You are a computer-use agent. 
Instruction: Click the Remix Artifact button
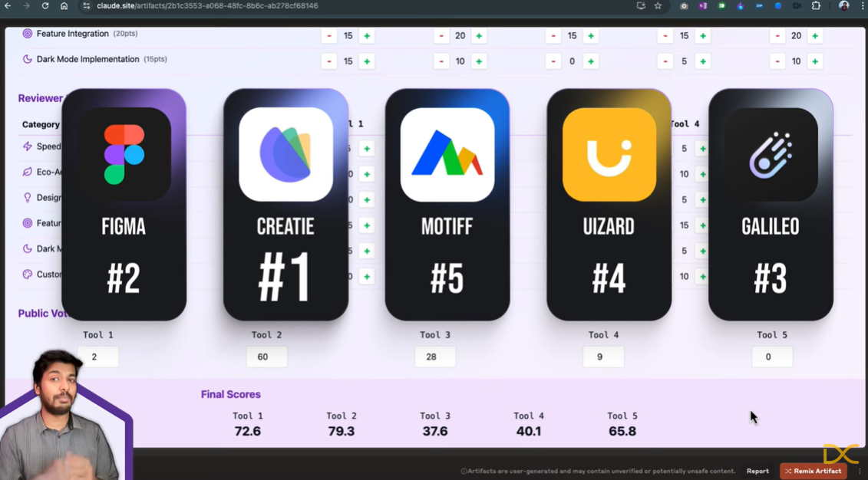tap(814, 471)
